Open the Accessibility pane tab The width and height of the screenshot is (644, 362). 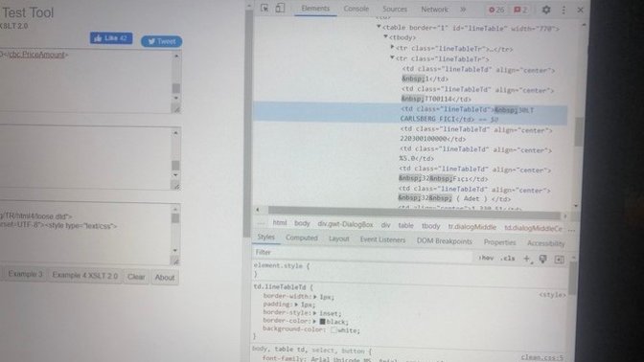546,243
